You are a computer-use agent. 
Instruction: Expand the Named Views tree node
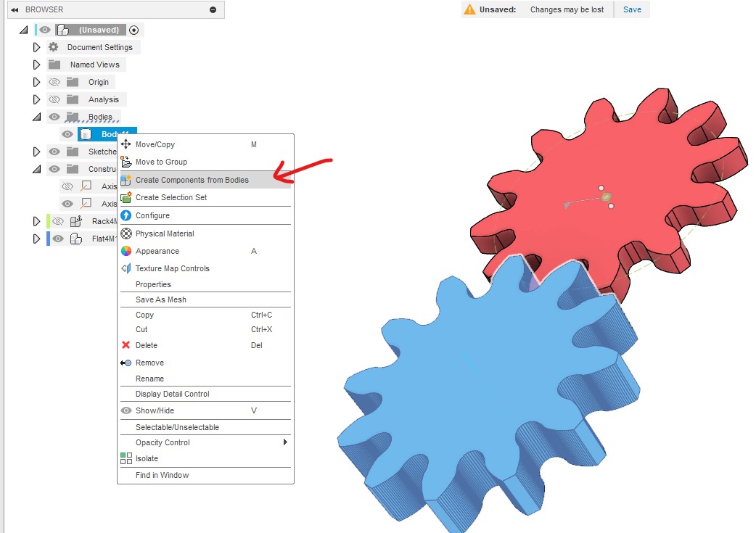point(37,65)
